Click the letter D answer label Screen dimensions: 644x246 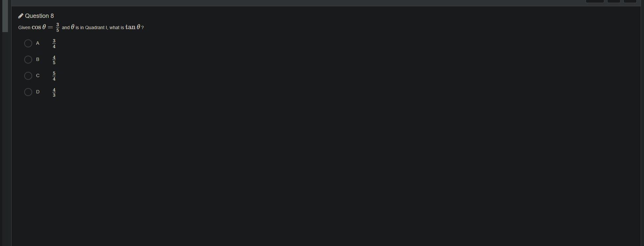pos(38,92)
